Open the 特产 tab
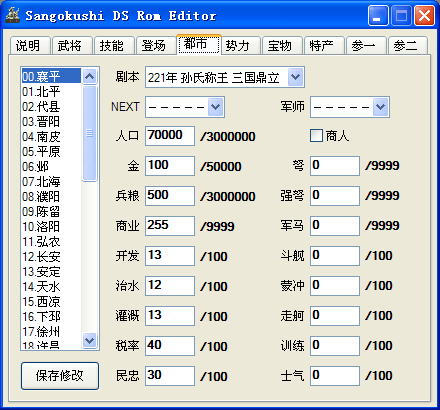Viewport: 440px width, 410px height. (x=324, y=45)
